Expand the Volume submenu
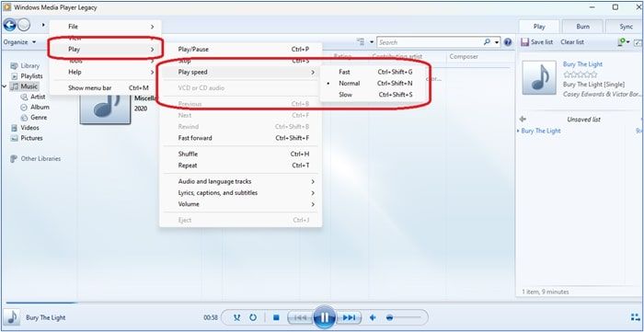 point(241,204)
